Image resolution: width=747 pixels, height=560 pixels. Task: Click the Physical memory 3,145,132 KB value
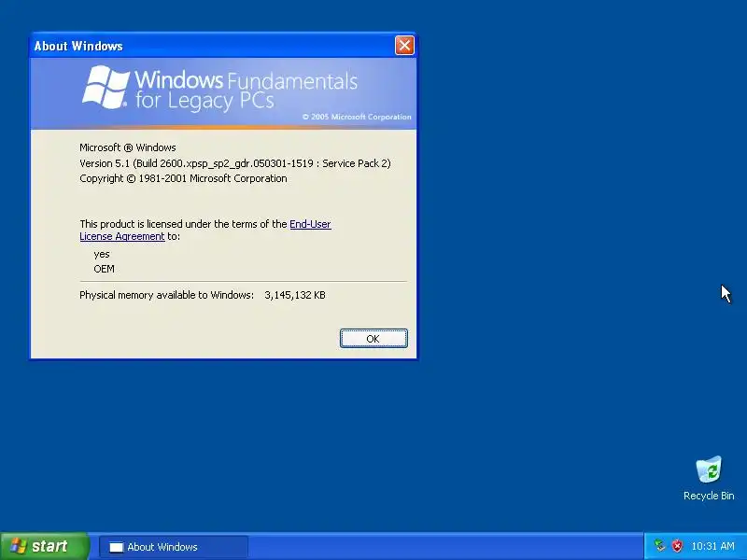(295, 295)
